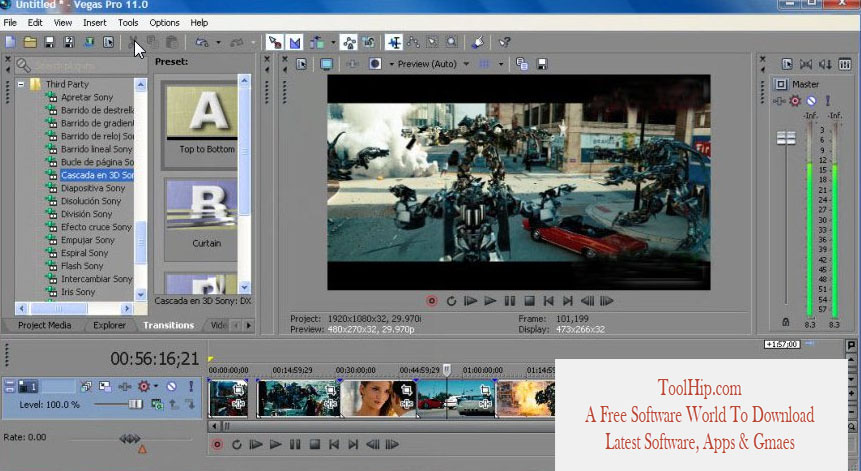Toggle Ignore Event Grouping button
861x471 pixels.
[x=368, y=42]
